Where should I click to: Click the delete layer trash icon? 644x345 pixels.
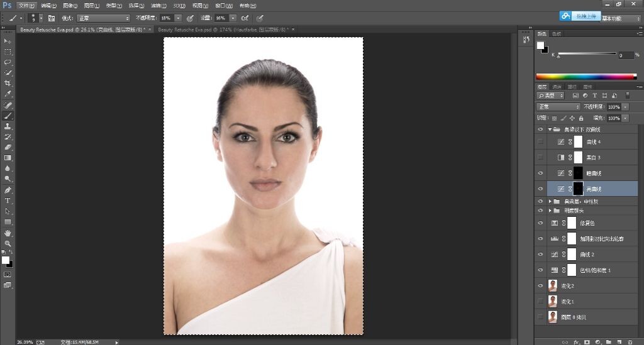click(x=630, y=342)
